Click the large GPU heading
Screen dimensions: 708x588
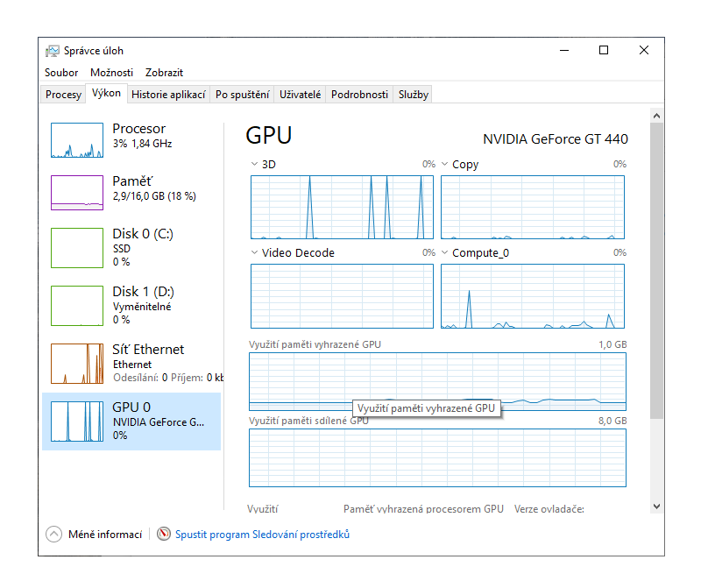tap(269, 135)
